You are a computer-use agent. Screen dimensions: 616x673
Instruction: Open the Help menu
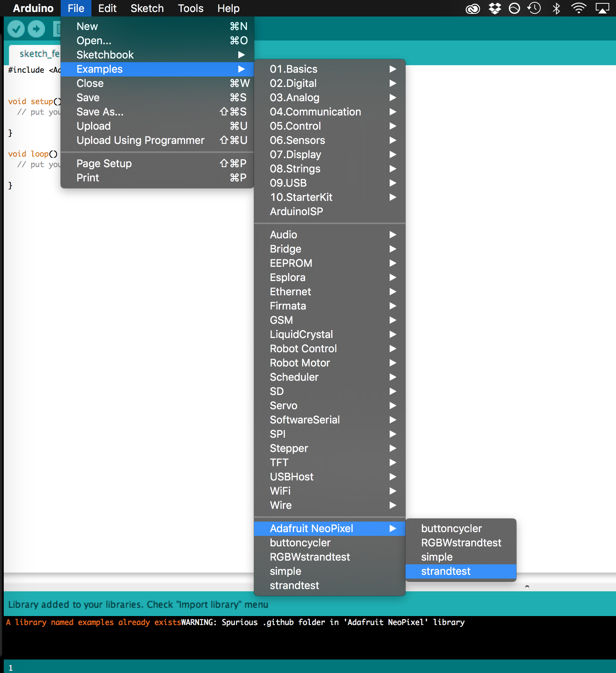[228, 8]
